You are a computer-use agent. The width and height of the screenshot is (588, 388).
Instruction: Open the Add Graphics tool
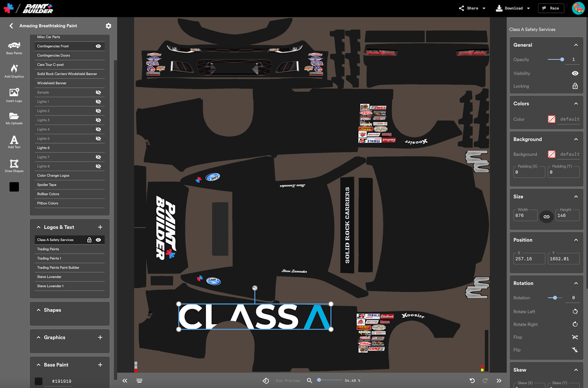point(14,71)
